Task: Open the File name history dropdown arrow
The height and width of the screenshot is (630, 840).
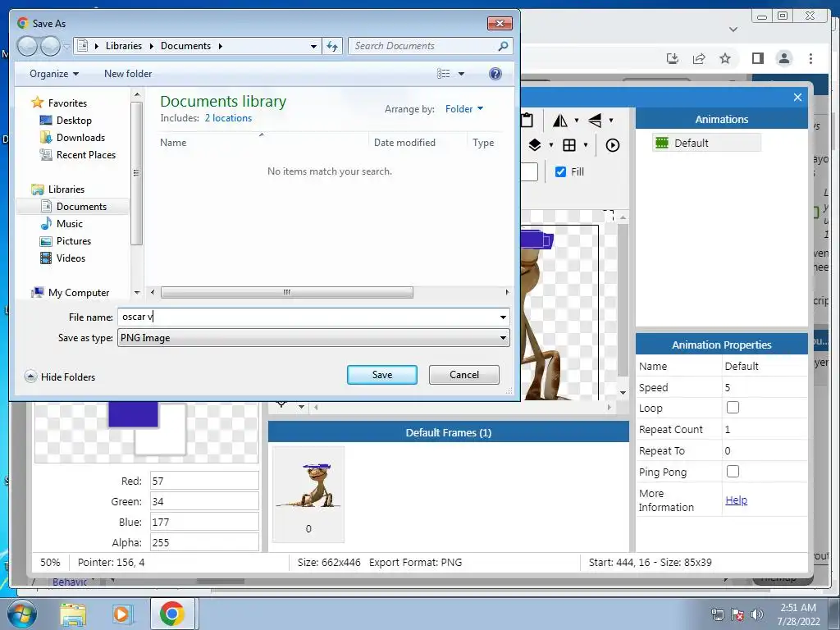Action: click(x=503, y=317)
